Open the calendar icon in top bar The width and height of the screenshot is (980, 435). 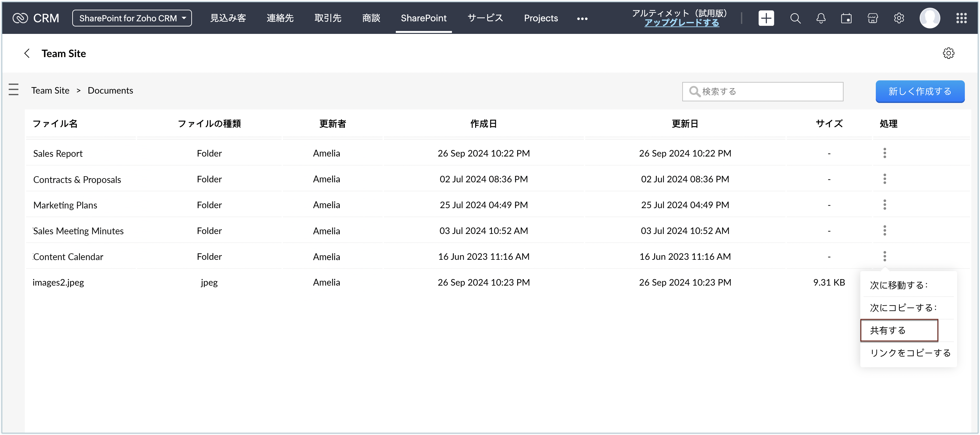click(x=846, y=18)
